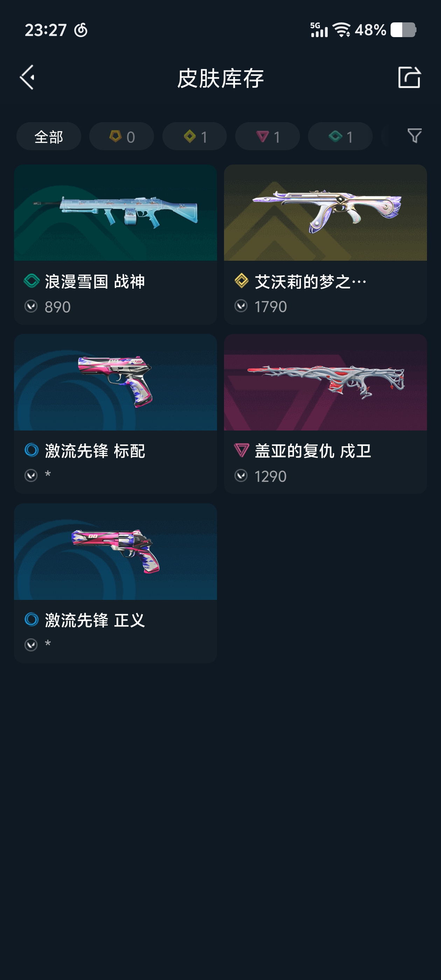Screen dimensions: 441x980
Task: Tap green tier icon beside 浪漫雪国 战神
Action: (31, 281)
